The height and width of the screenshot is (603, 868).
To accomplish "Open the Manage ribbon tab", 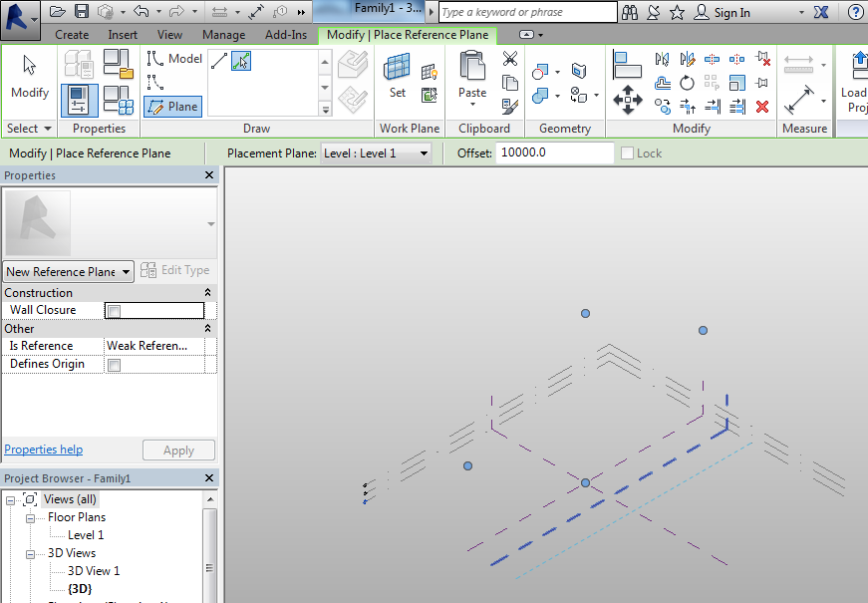I will pyautogui.click(x=223, y=35).
